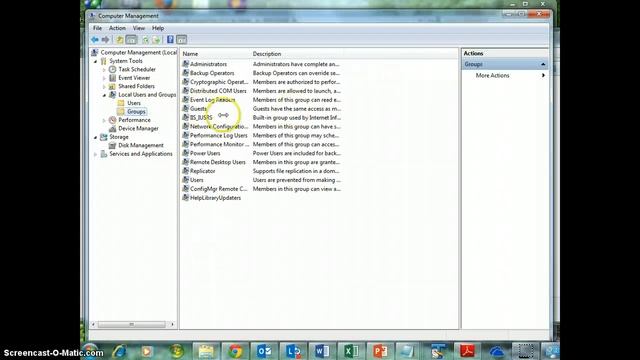This screenshot has width=640, height=360.
Task: Select the Replicator group icon
Action: pos(186,171)
